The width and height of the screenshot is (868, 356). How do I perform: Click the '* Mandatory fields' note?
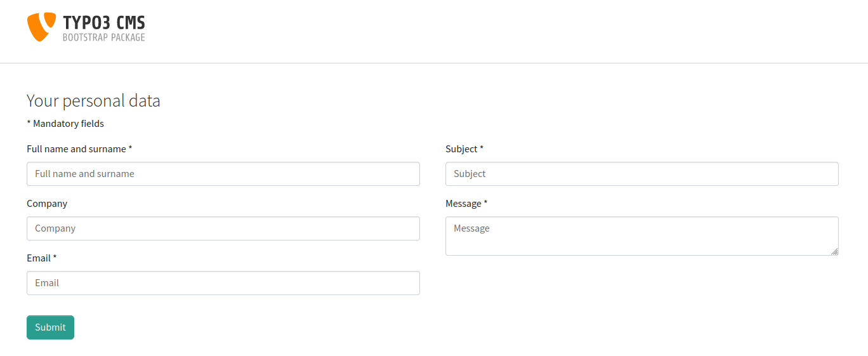tap(65, 124)
